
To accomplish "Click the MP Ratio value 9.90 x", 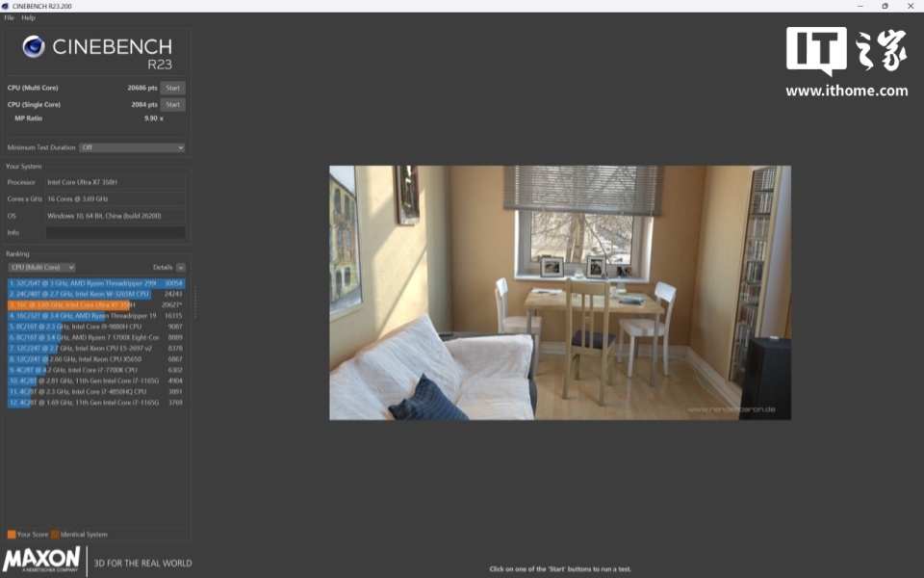I will click(x=154, y=118).
